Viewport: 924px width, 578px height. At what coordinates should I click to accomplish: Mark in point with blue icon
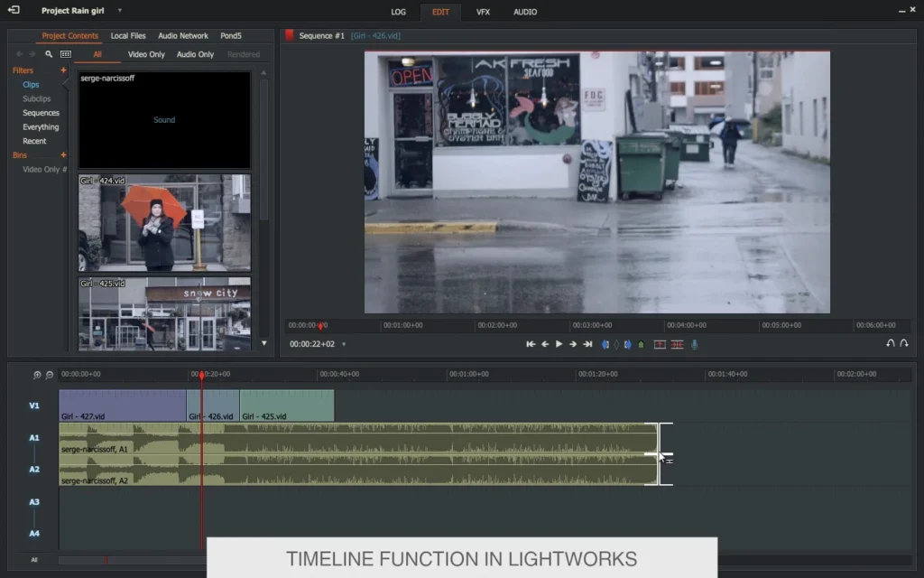click(x=605, y=344)
